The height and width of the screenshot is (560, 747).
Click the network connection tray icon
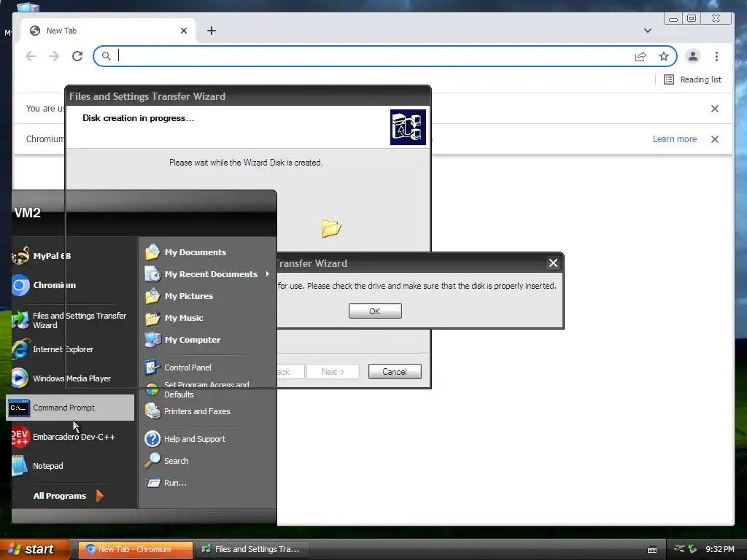click(x=679, y=549)
